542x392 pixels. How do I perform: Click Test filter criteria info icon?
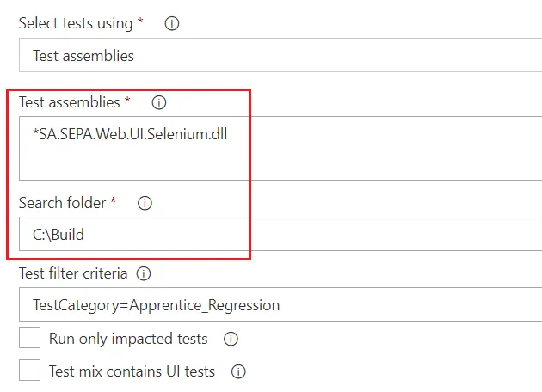(x=144, y=274)
